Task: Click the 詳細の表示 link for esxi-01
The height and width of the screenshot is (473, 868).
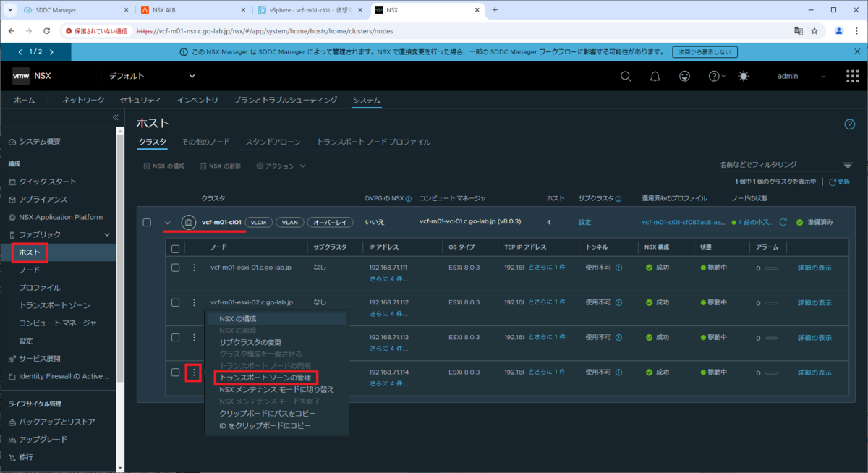Action: (x=814, y=268)
